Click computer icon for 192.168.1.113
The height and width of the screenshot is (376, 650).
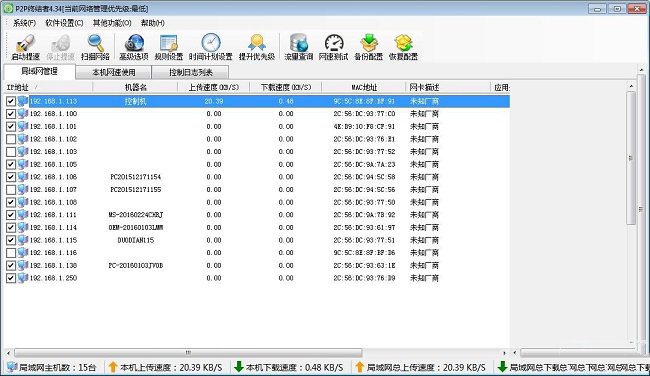23,101
